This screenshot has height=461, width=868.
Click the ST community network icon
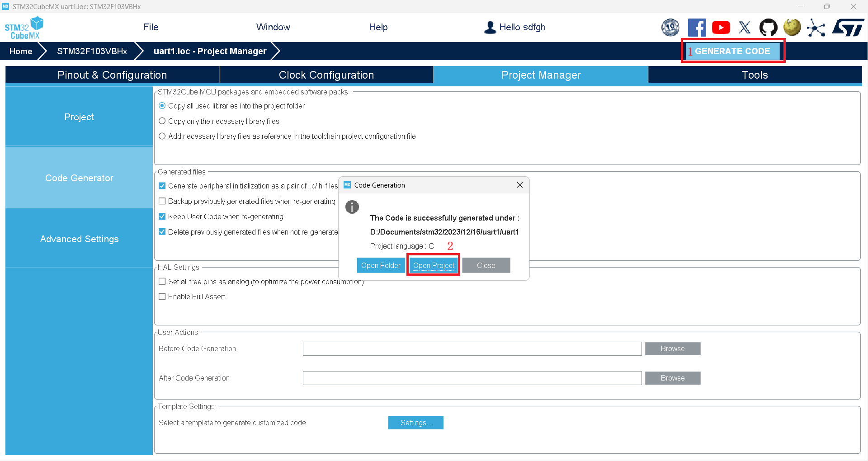click(816, 28)
